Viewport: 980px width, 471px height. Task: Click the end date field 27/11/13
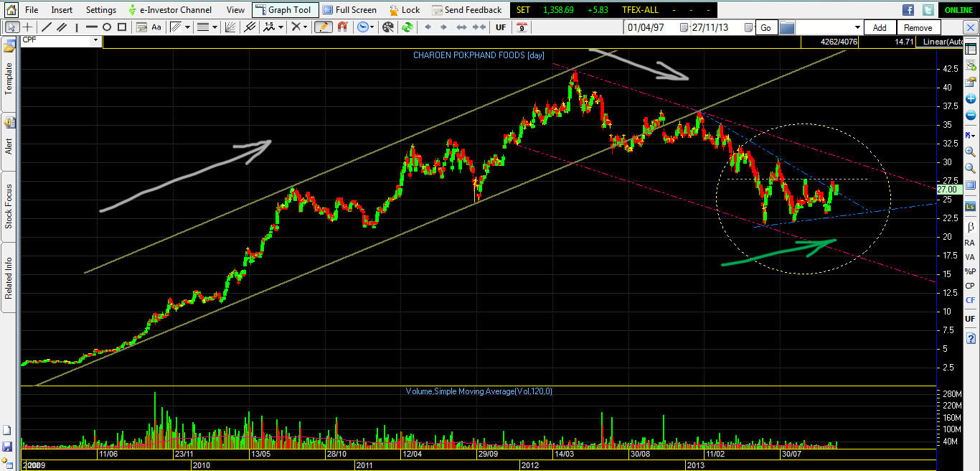coord(717,27)
